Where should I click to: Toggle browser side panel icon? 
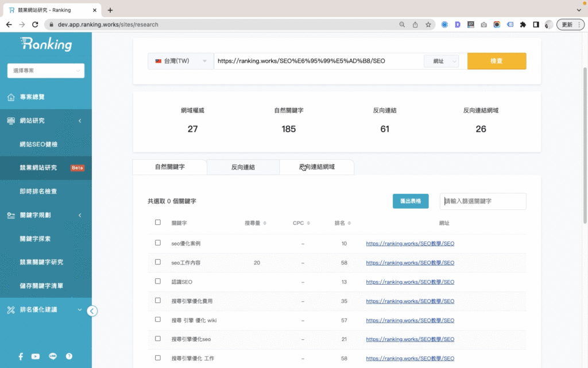click(536, 24)
